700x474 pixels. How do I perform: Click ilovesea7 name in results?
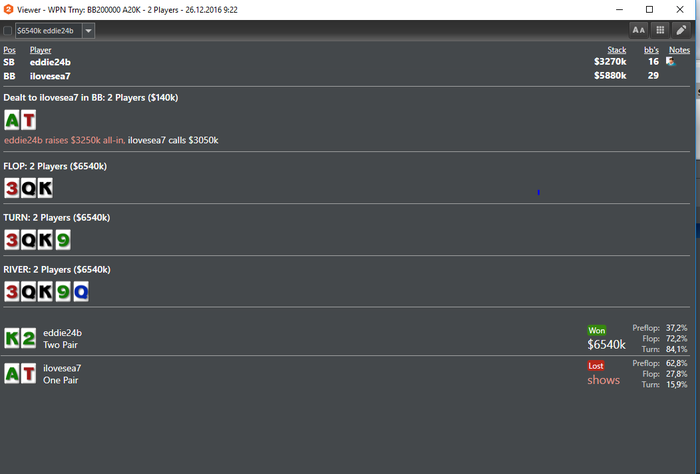pos(62,368)
